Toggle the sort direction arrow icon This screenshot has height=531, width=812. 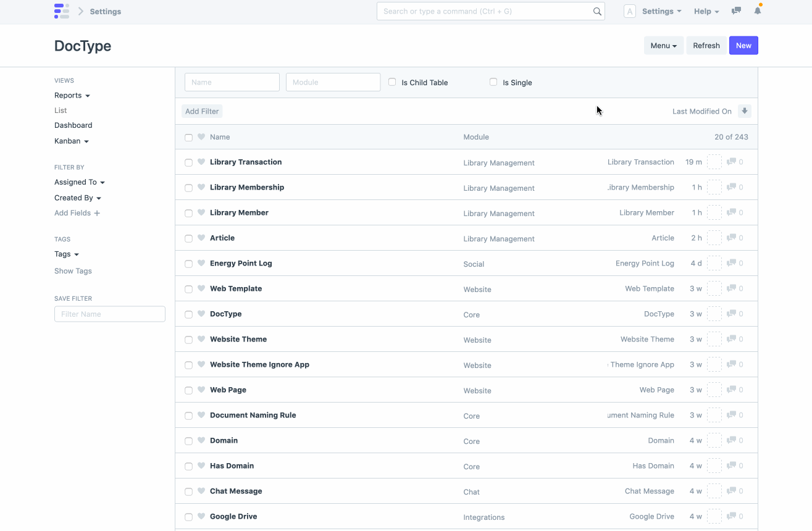pyautogui.click(x=744, y=111)
